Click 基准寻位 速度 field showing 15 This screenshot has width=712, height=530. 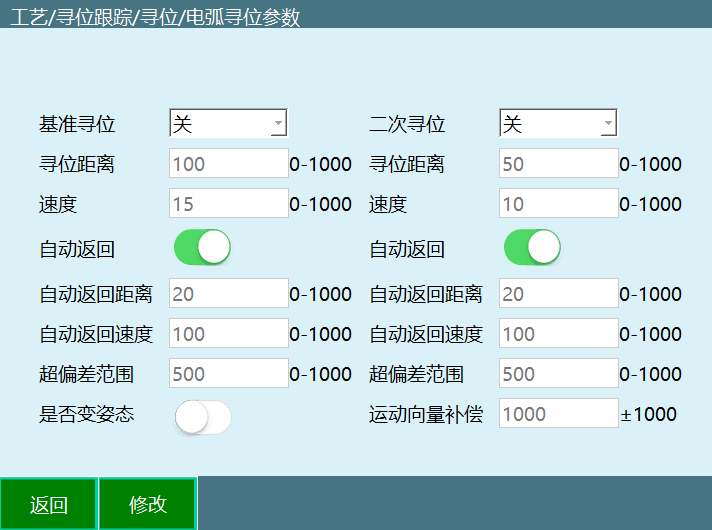(x=229, y=204)
